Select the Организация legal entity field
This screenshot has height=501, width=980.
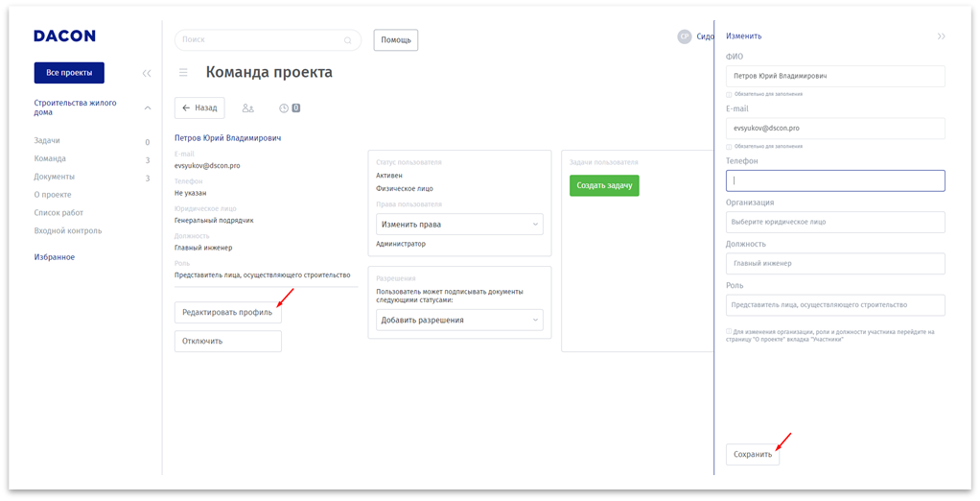[835, 222]
